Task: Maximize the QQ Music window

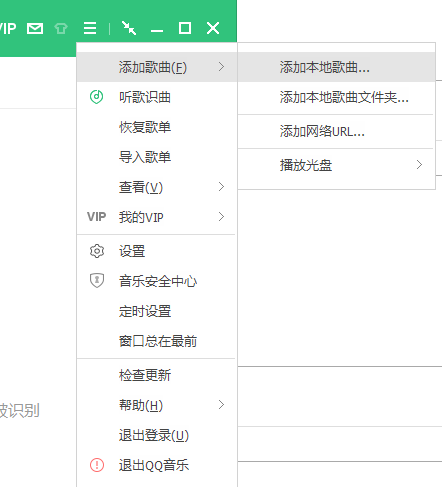Action: click(185, 28)
